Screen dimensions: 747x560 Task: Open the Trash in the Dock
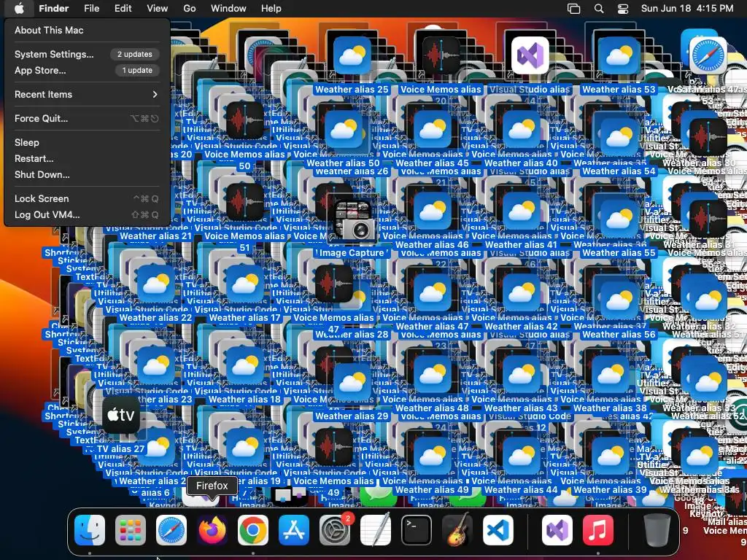pyautogui.click(x=657, y=530)
